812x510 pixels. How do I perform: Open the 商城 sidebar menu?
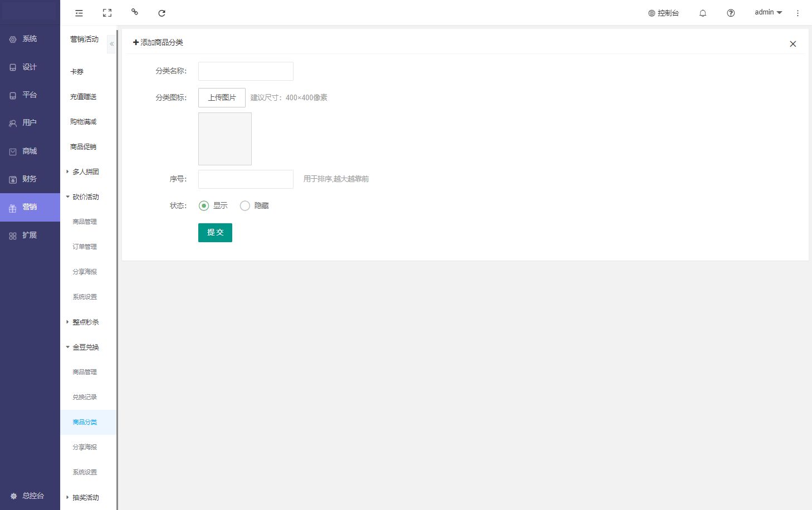tap(30, 151)
